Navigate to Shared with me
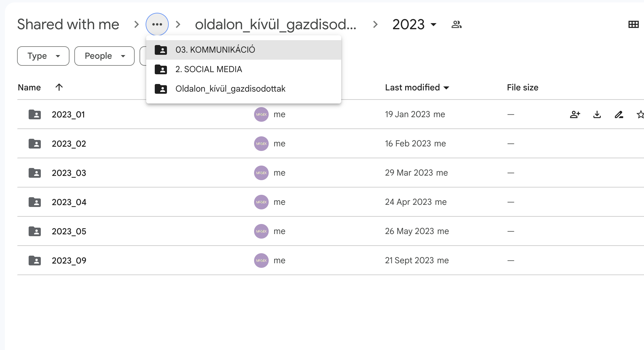The width and height of the screenshot is (644, 350). 68,24
